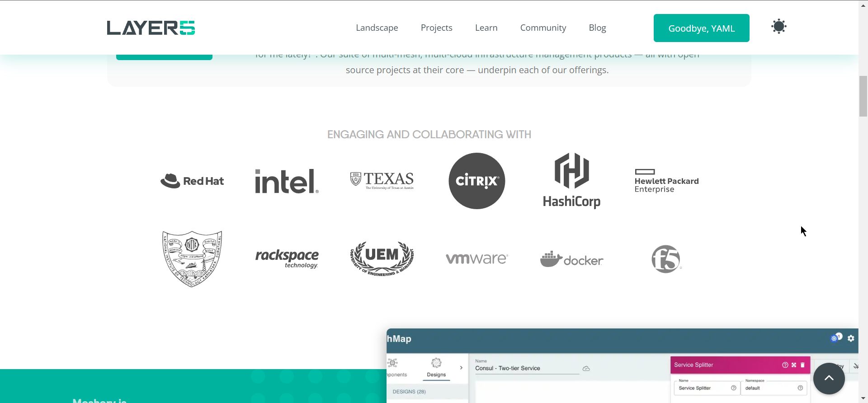The height and width of the screenshot is (403, 868).
Task: Click the Rackspace Technology logo
Action: click(287, 259)
